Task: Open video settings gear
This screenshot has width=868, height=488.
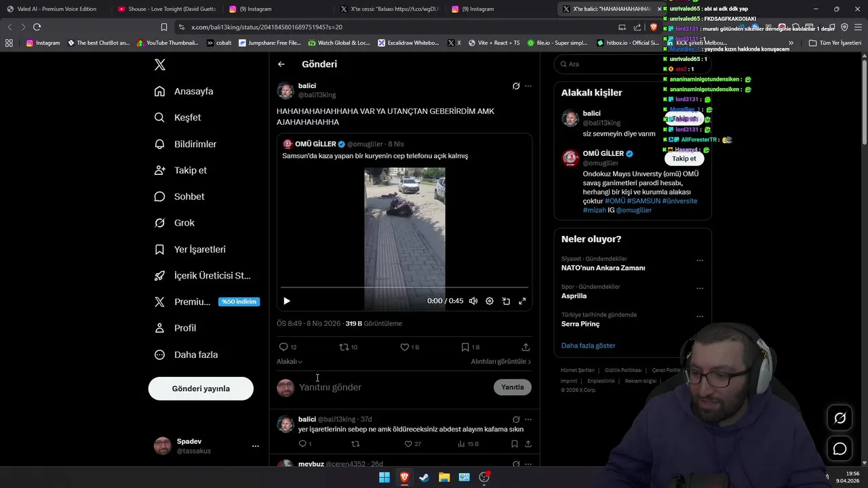Action: click(490, 301)
